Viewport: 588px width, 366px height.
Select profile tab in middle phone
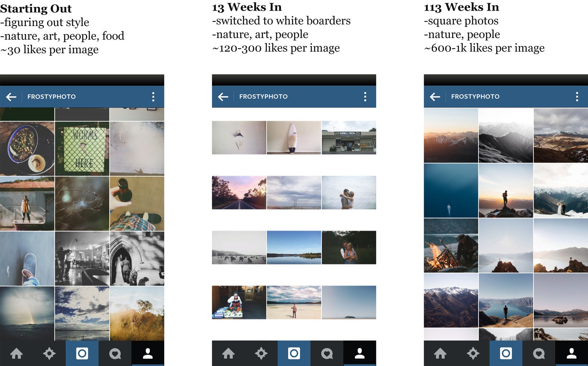(360, 354)
